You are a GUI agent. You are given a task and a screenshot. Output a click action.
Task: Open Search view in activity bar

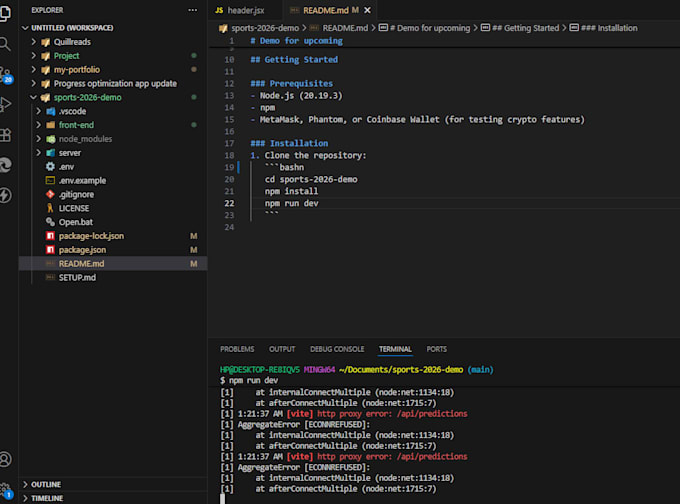(x=5, y=43)
